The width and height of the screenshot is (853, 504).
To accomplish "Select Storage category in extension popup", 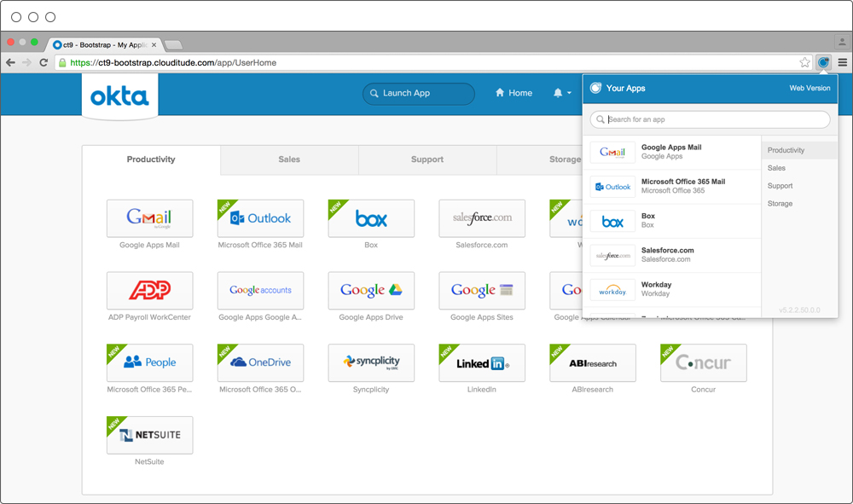I will point(780,204).
